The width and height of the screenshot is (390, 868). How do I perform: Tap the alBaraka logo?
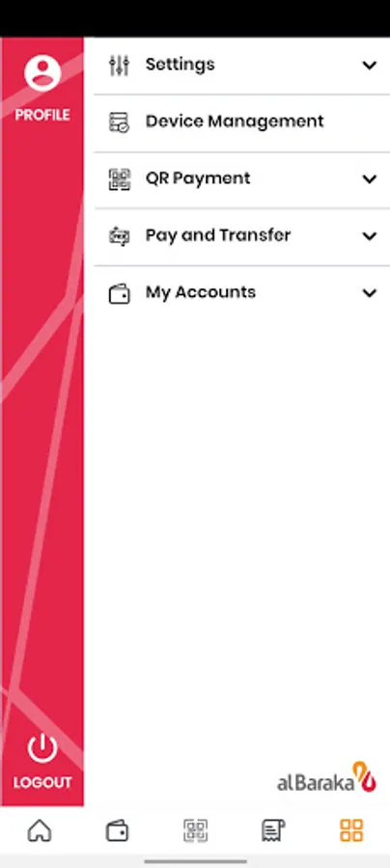point(327,777)
